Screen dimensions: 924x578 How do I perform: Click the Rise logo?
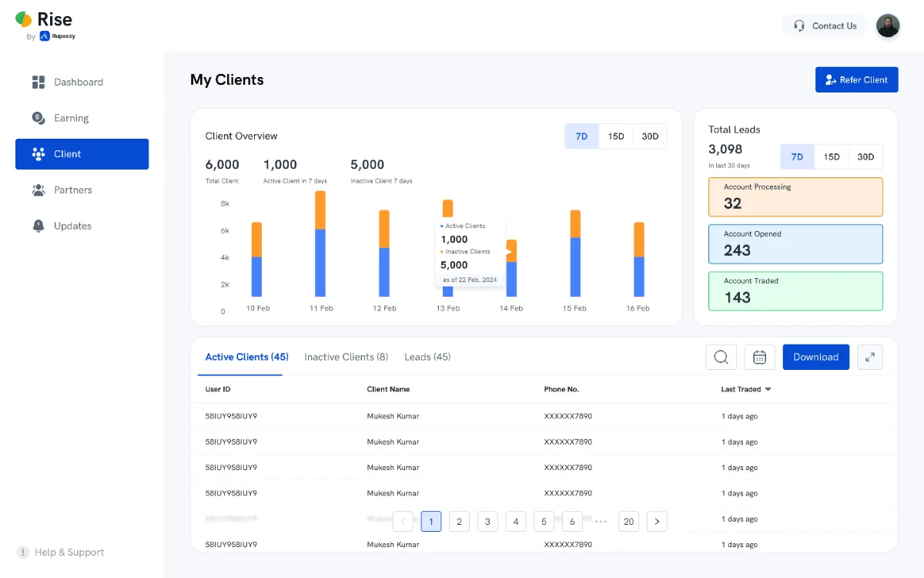[x=45, y=25]
